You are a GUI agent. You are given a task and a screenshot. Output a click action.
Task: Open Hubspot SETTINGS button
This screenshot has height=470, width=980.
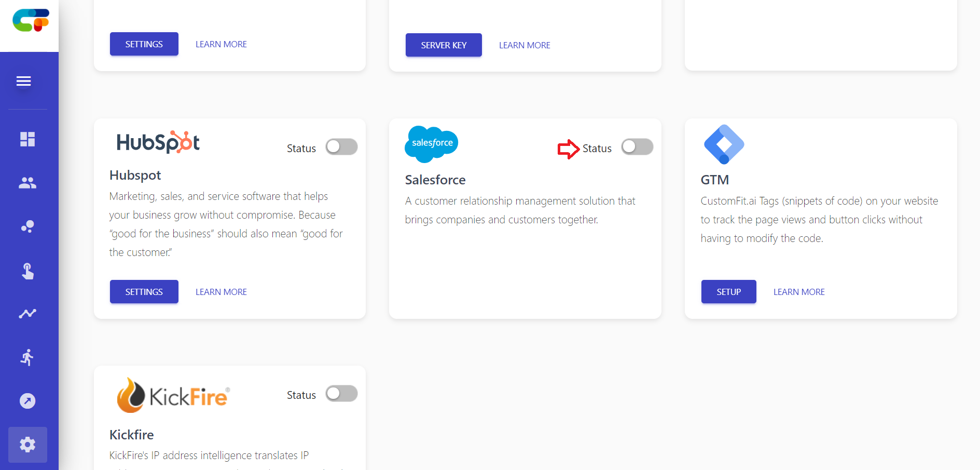pos(144,292)
